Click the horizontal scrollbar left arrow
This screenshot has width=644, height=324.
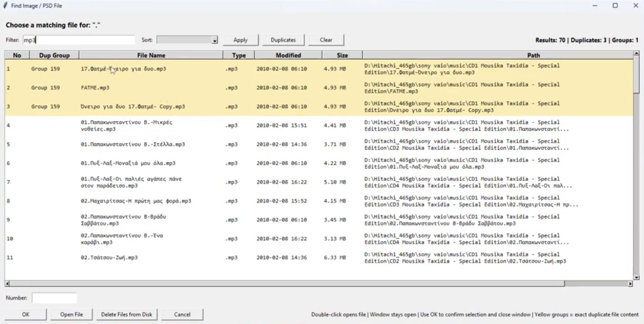tap(7, 283)
